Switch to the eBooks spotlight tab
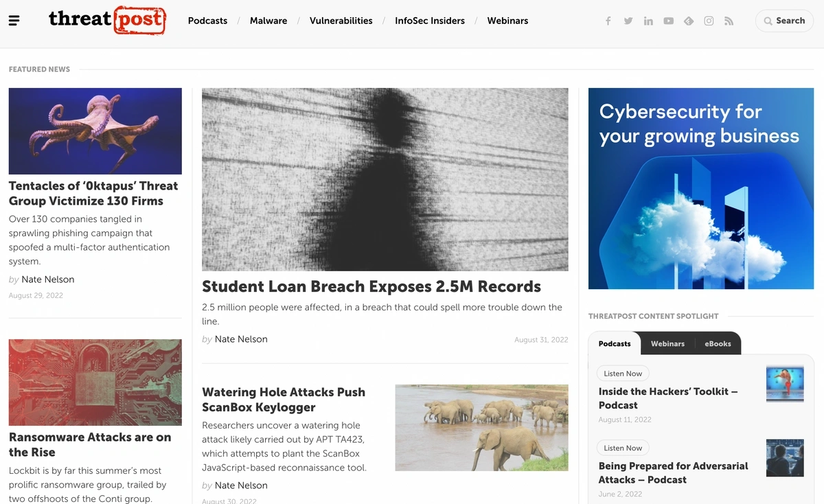 tap(718, 343)
